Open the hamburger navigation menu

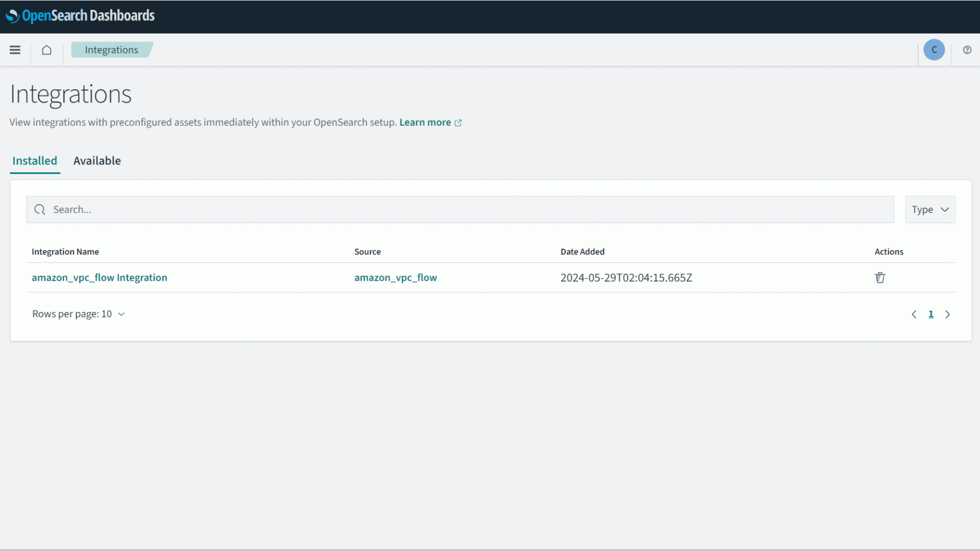[15, 50]
